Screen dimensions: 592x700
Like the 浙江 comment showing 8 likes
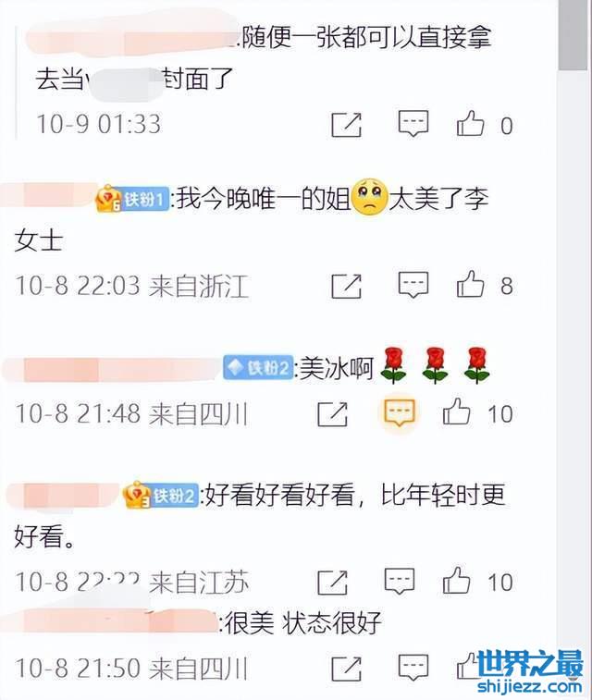(470, 284)
